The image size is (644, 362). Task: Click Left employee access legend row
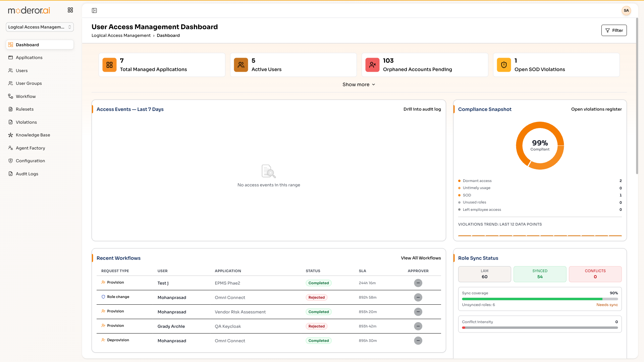540,210
